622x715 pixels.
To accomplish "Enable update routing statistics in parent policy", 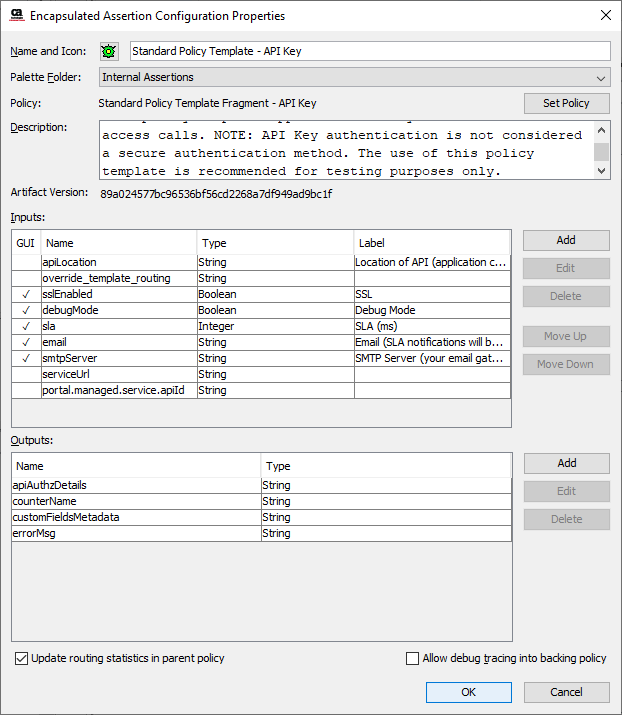I will (x=22, y=658).
